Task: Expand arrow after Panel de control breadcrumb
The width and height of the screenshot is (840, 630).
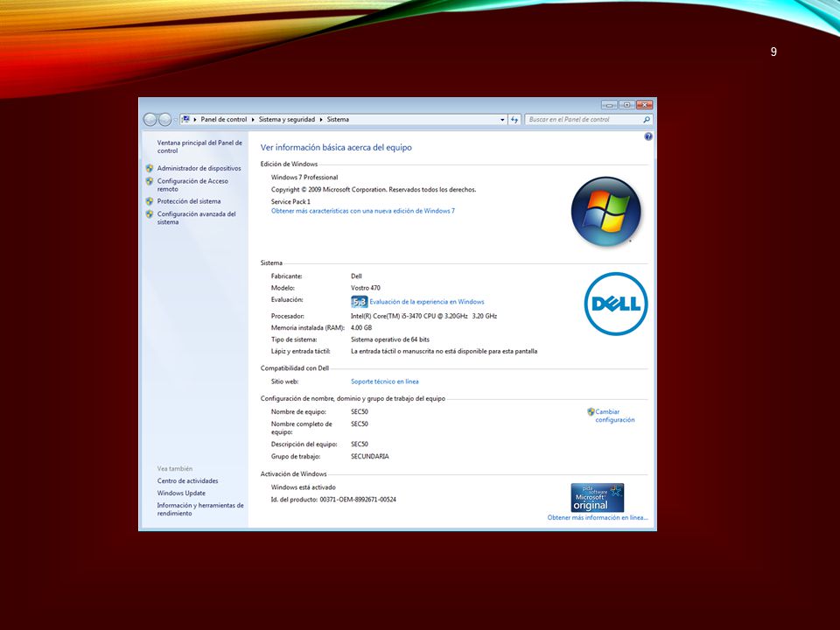Action: click(x=253, y=120)
